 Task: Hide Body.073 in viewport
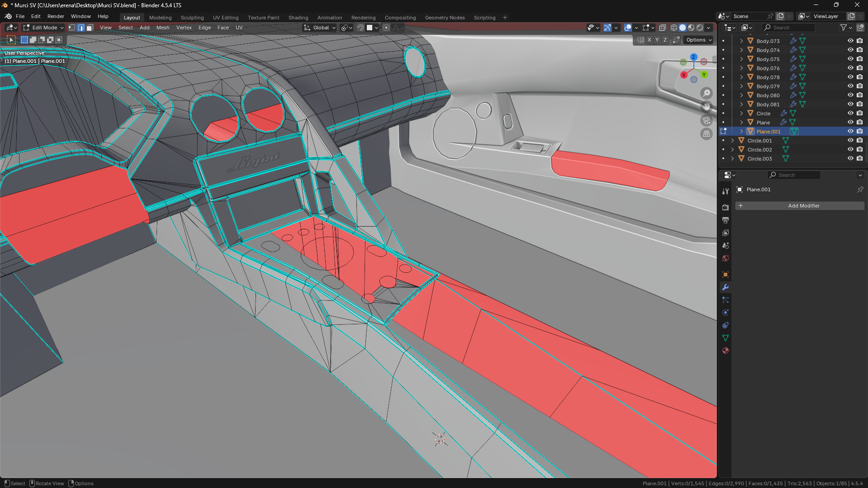850,41
